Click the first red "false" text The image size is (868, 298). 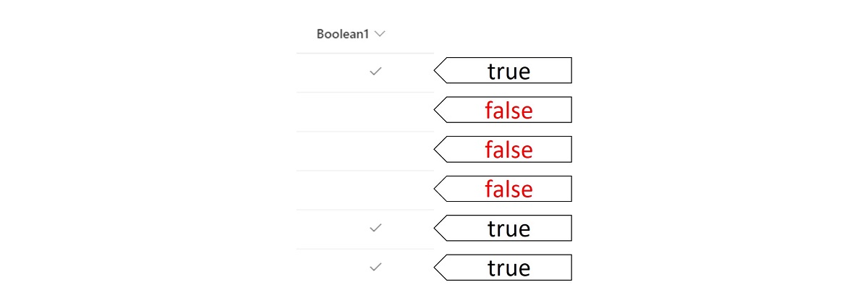[509, 111]
